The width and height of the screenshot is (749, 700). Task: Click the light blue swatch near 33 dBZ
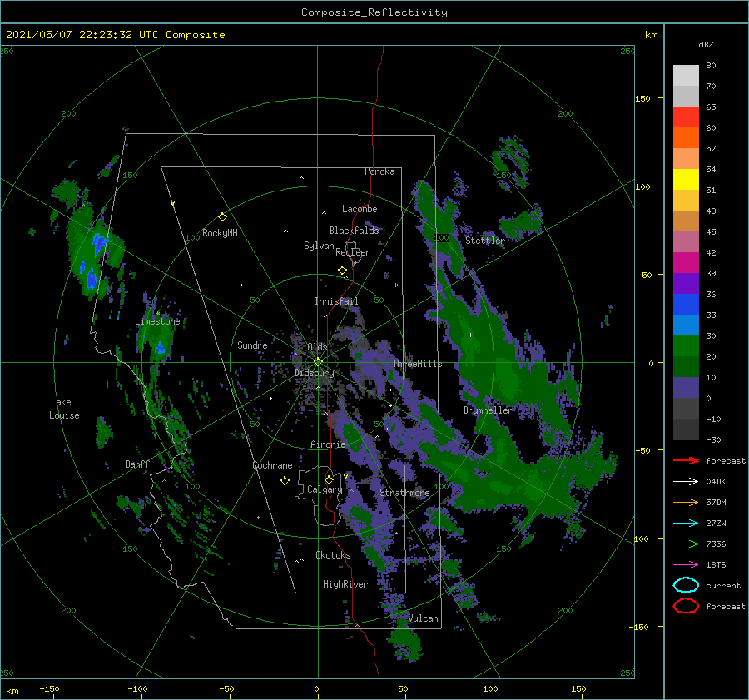686,325
